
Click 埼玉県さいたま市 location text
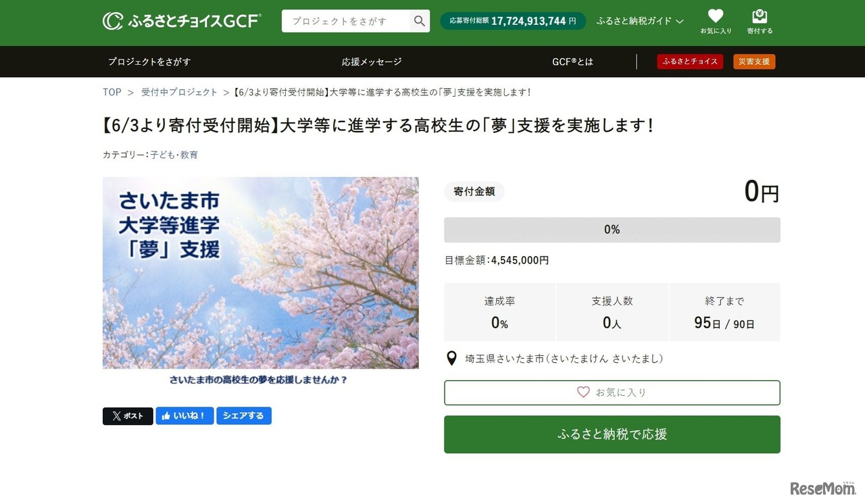pos(564,359)
